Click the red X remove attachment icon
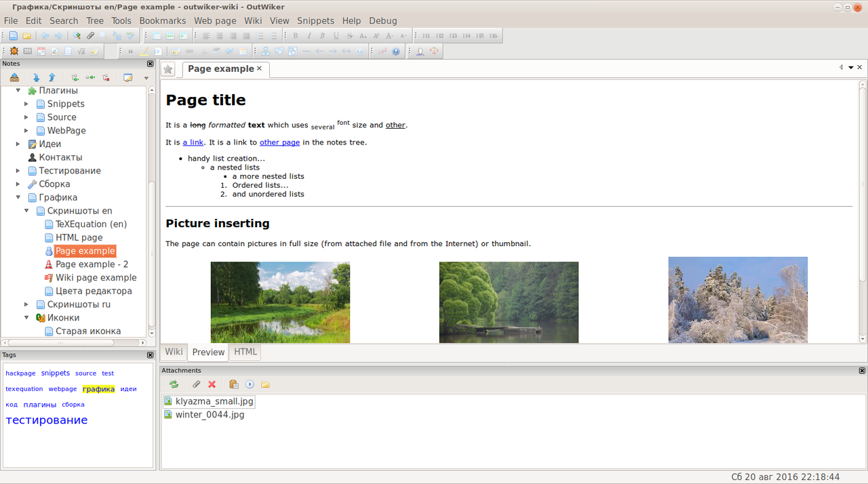This screenshot has width=868, height=484. (212, 384)
